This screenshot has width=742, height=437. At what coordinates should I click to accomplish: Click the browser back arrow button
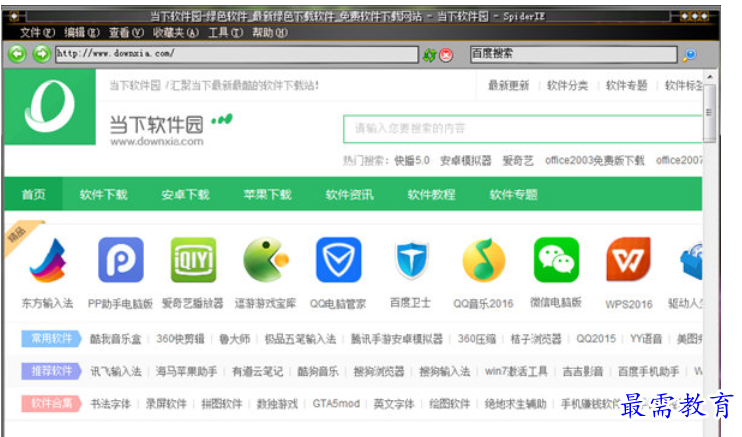click(x=18, y=54)
